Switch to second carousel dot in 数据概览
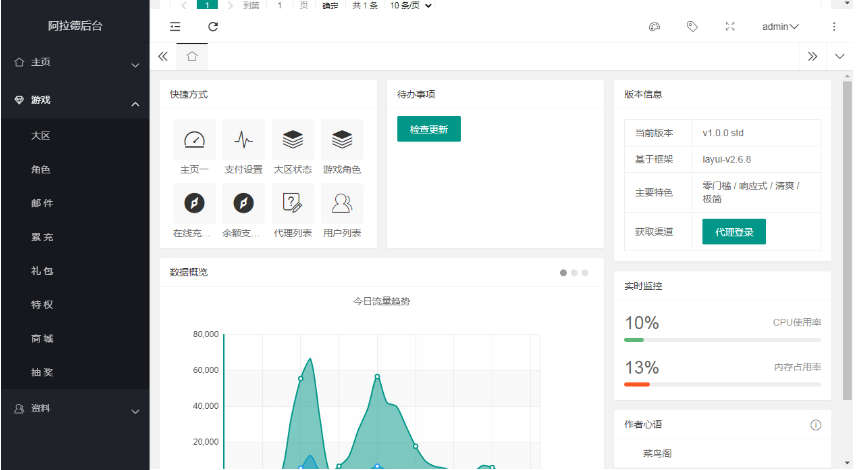 (574, 273)
